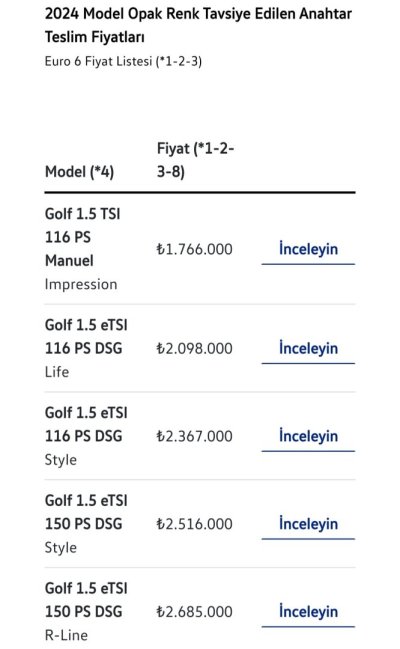Viewport: 400px width, 649px height.
Task: Click the 2024 Model Opak Renk heading
Action: click(198, 25)
